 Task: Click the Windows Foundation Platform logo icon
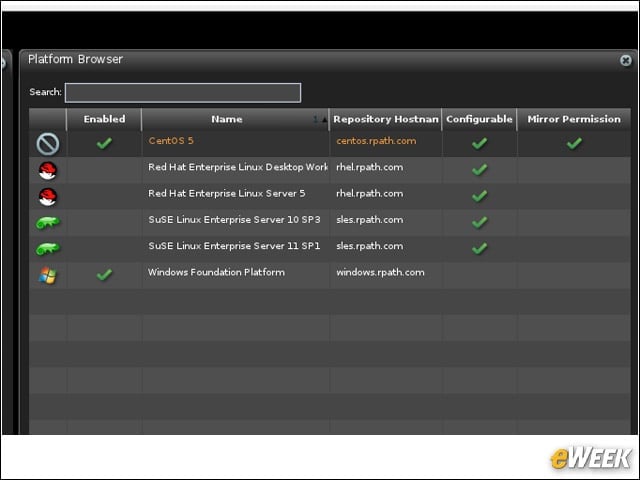tap(47, 276)
